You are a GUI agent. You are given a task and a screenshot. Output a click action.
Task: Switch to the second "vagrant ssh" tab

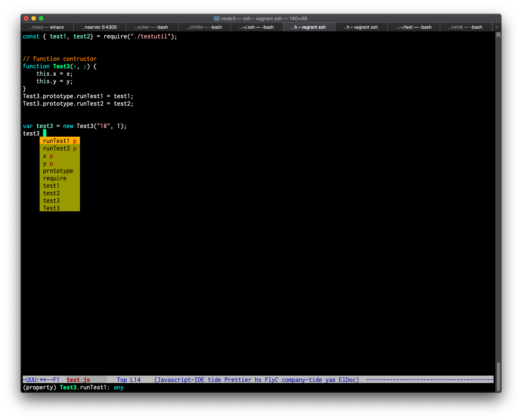[x=361, y=27]
